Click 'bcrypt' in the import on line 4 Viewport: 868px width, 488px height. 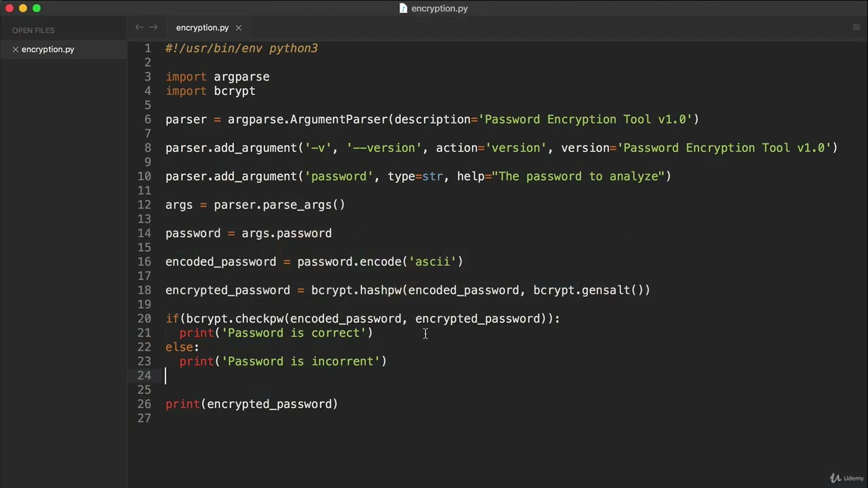coord(235,91)
